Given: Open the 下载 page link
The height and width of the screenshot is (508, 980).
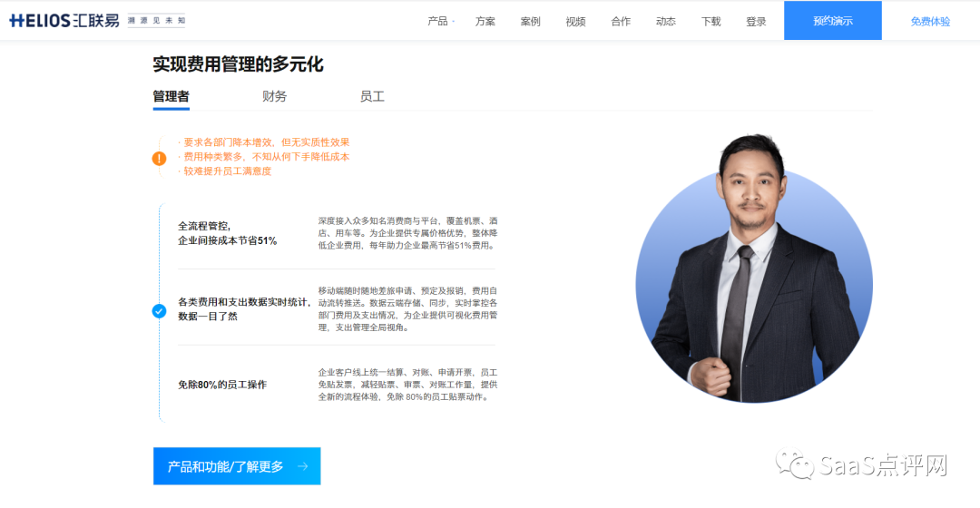Looking at the screenshot, I should pyautogui.click(x=710, y=21).
